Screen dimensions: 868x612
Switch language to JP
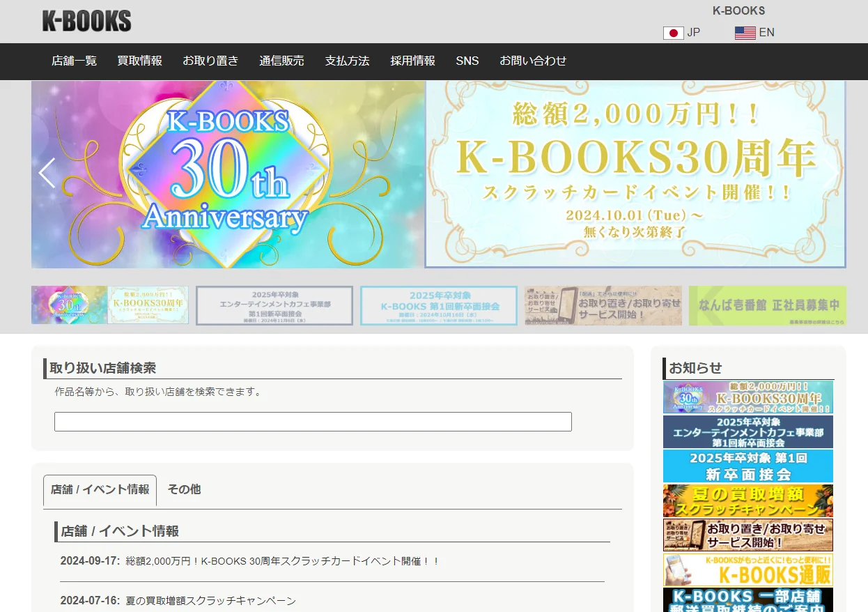tap(693, 32)
